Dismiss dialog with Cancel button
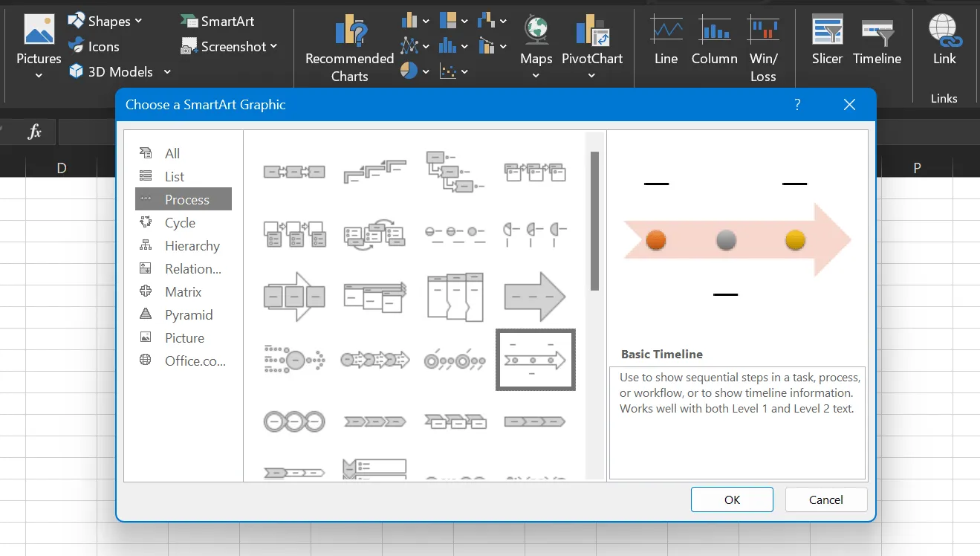Image resolution: width=980 pixels, height=556 pixels. tap(826, 500)
